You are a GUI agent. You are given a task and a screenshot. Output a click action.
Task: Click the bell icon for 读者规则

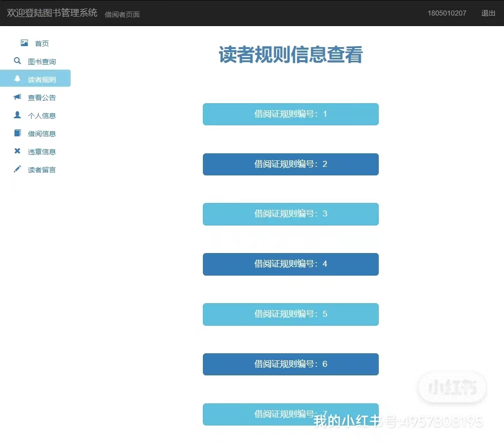click(18, 79)
